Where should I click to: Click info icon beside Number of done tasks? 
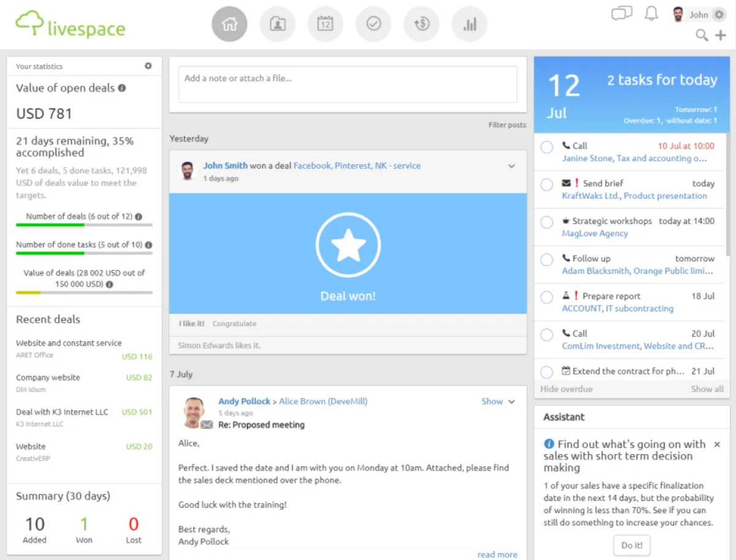[x=148, y=245]
